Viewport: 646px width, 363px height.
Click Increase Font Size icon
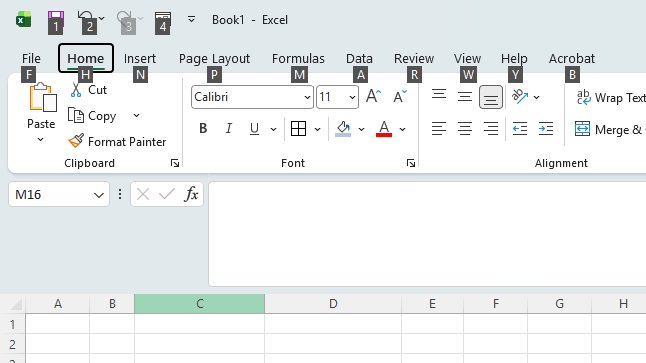pyautogui.click(x=373, y=96)
